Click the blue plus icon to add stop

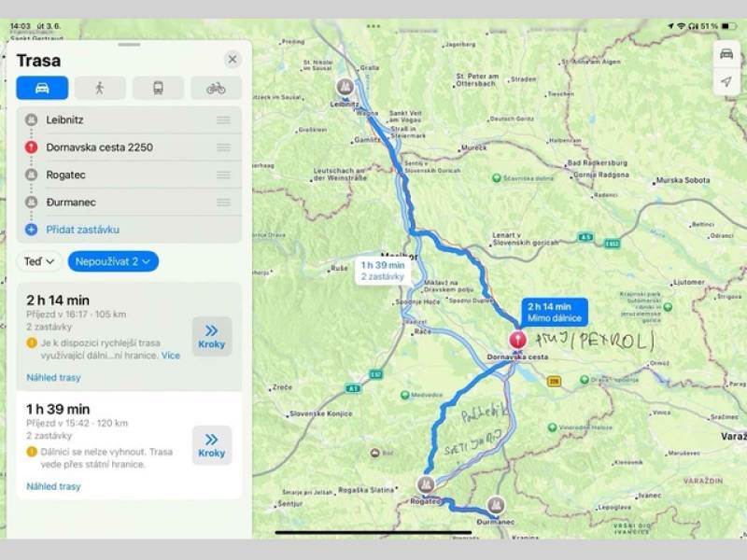pos(31,230)
